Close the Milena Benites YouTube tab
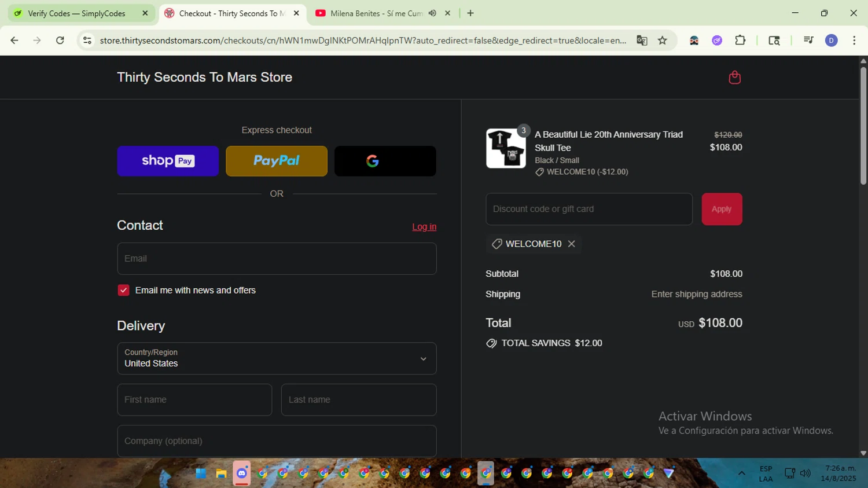Viewport: 868px width, 488px height. coord(447,13)
